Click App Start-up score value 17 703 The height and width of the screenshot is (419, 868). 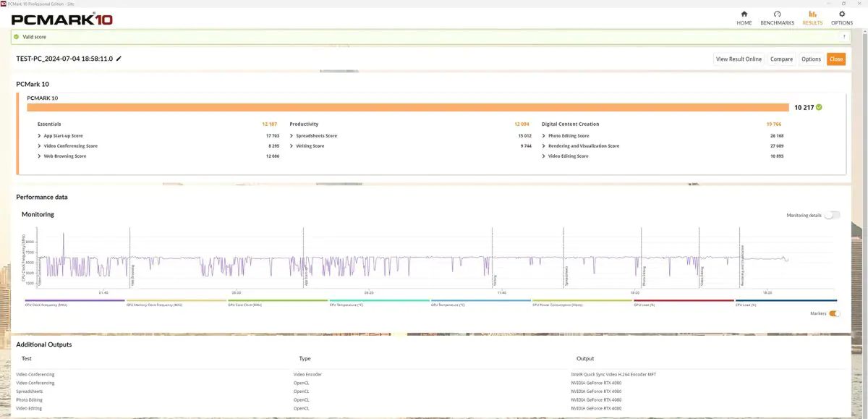click(x=273, y=135)
